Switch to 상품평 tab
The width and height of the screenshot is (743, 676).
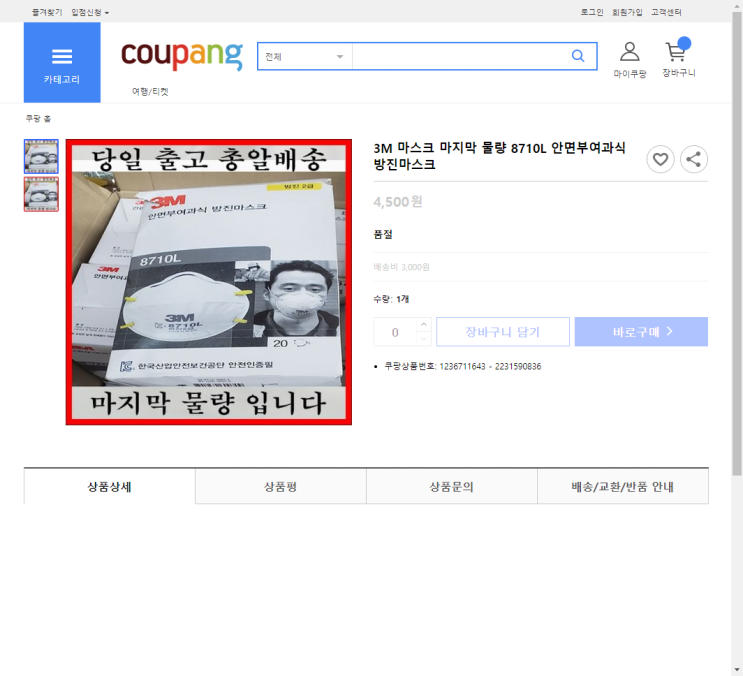pyautogui.click(x=281, y=487)
